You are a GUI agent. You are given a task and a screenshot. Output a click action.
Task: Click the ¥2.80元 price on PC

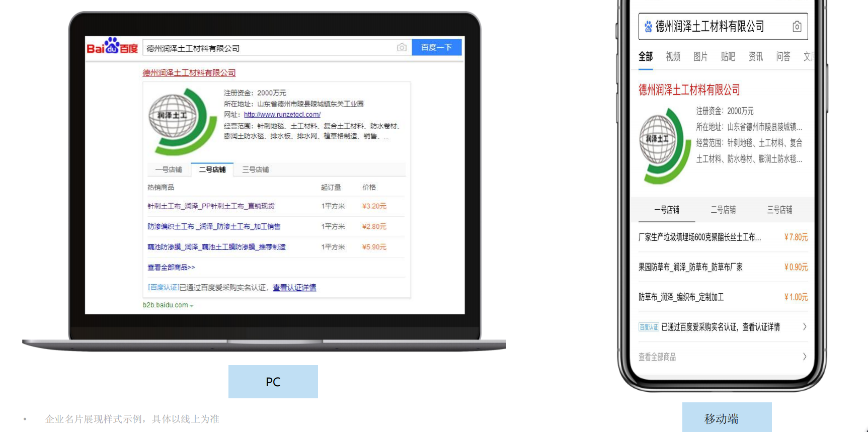374,227
